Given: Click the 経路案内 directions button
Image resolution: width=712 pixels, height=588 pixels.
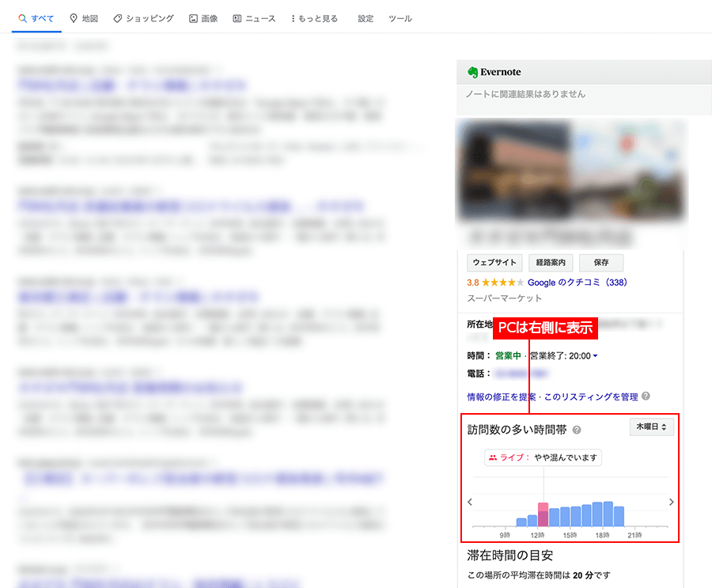Looking at the screenshot, I should [x=551, y=263].
